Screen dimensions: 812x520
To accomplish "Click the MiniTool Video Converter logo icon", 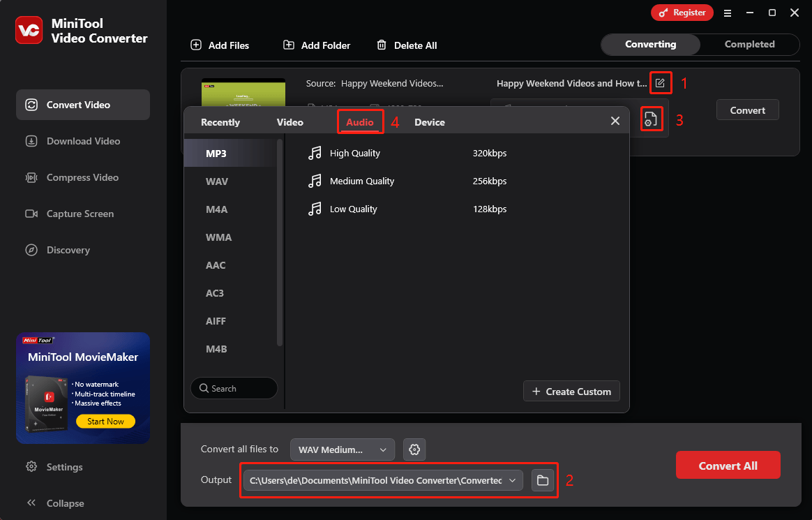I will (29, 30).
